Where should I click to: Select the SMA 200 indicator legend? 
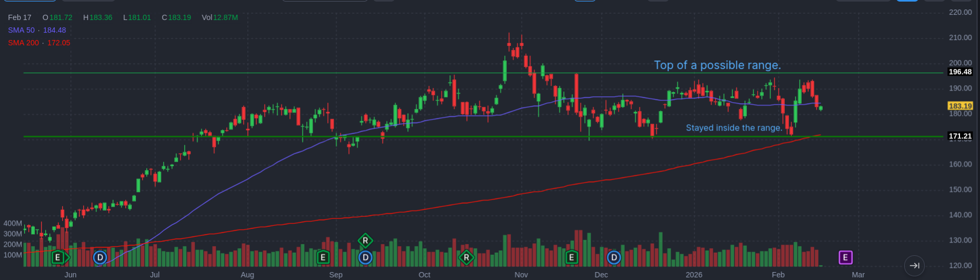pos(39,43)
